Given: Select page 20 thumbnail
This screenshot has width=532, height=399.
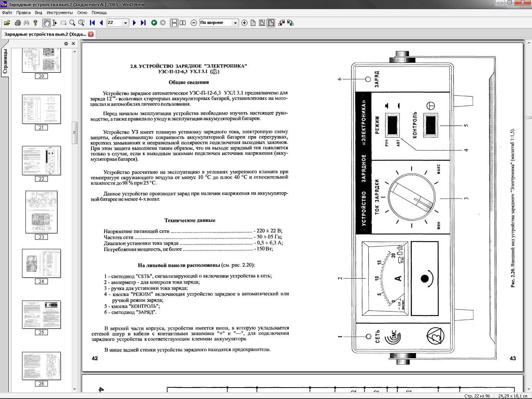Looking at the screenshot, I should (41, 60).
